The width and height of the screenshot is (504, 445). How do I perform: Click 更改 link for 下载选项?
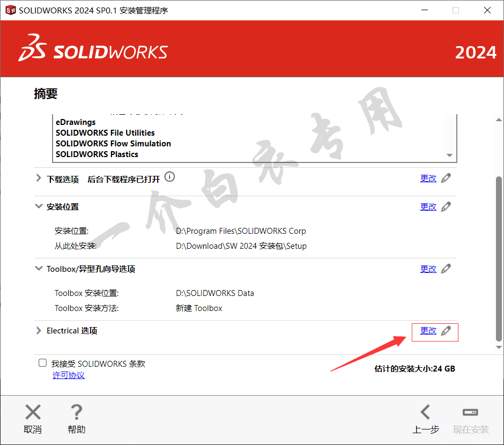[428, 179]
